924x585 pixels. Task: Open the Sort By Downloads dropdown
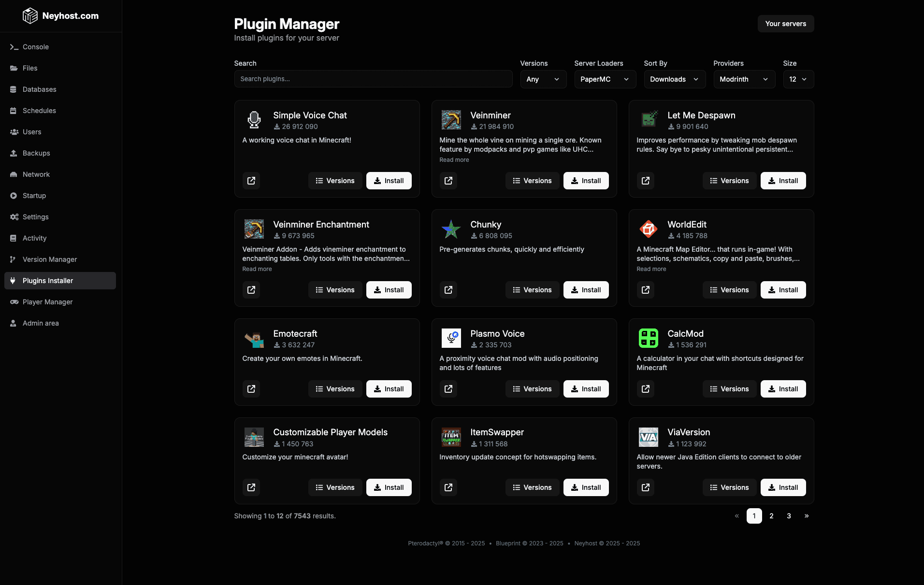click(x=674, y=79)
